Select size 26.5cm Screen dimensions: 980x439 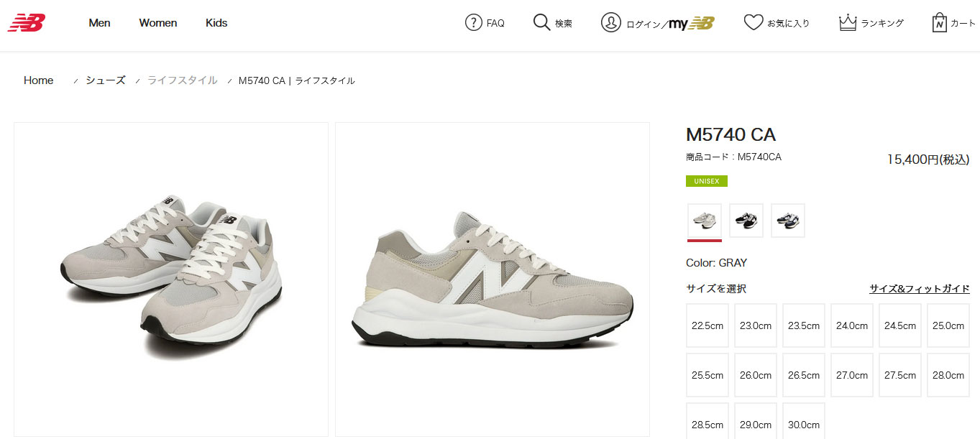coord(804,375)
